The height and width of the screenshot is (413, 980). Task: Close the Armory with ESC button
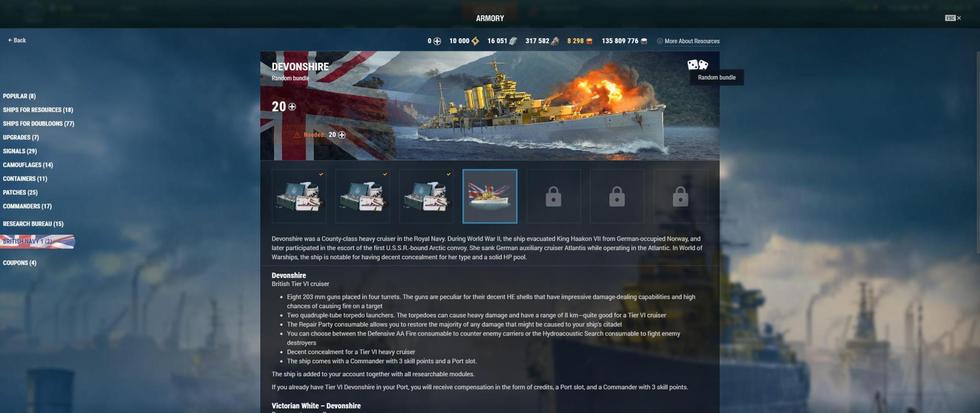(953, 18)
